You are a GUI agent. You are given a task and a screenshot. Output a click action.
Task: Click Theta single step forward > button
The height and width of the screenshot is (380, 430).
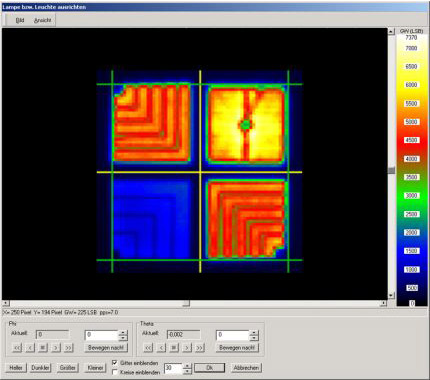point(187,348)
